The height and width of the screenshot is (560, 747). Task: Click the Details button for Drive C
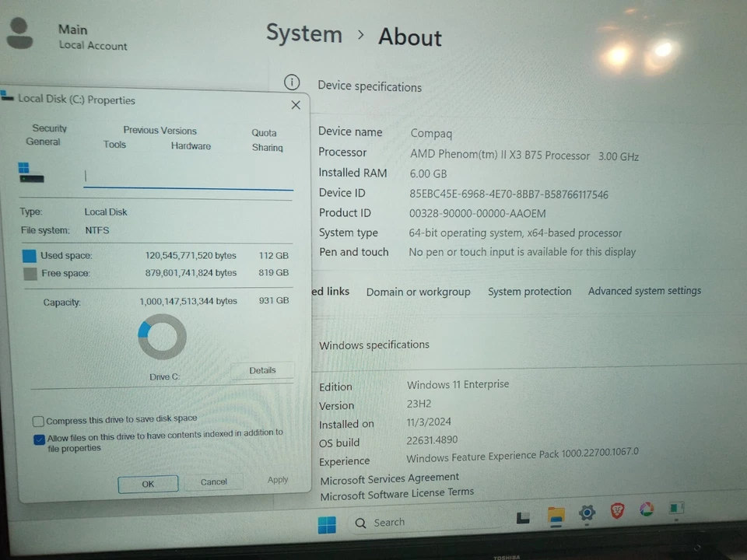click(x=262, y=370)
